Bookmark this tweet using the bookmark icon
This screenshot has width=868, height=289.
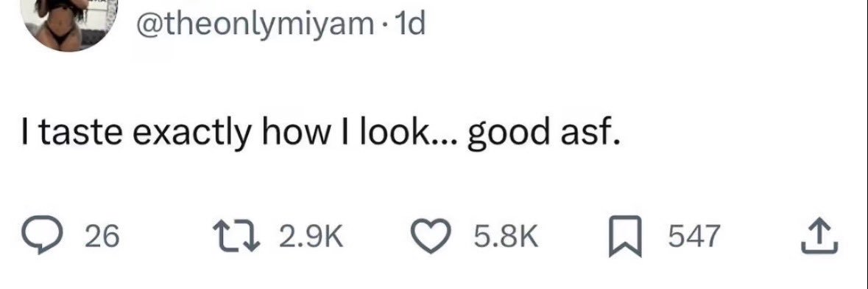(x=626, y=236)
